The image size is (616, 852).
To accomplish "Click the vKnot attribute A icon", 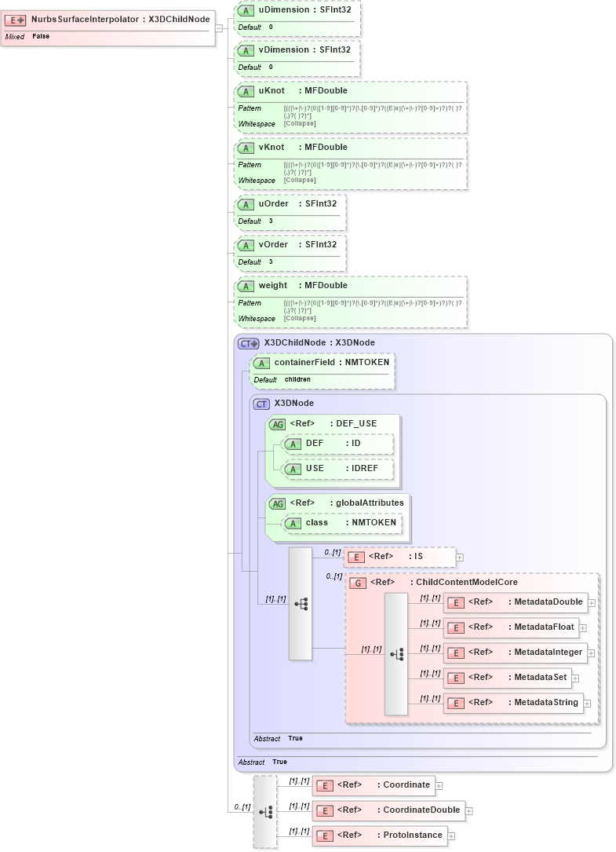I will pyautogui.click(x=246, y=148).
